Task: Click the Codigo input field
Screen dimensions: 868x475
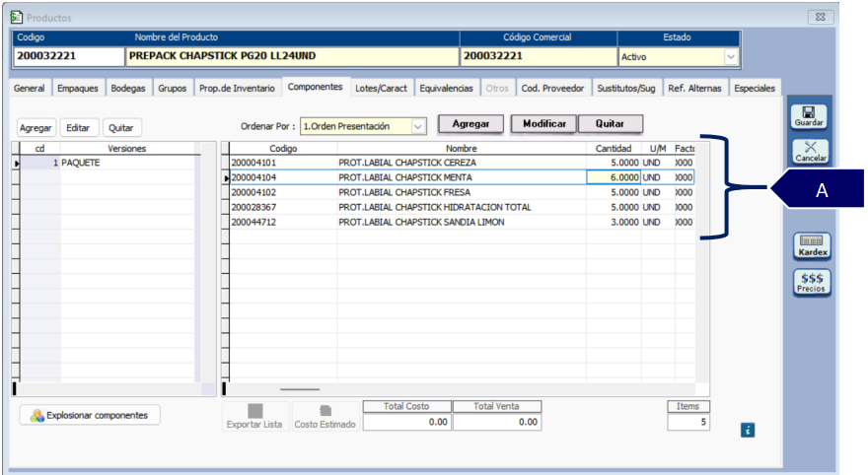Action: click(x=69, y=56)
